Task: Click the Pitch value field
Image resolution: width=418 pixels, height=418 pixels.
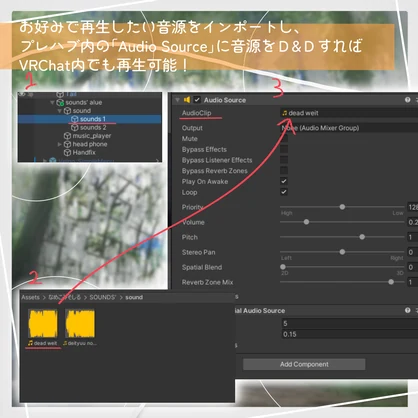Action: coord(412,237)
